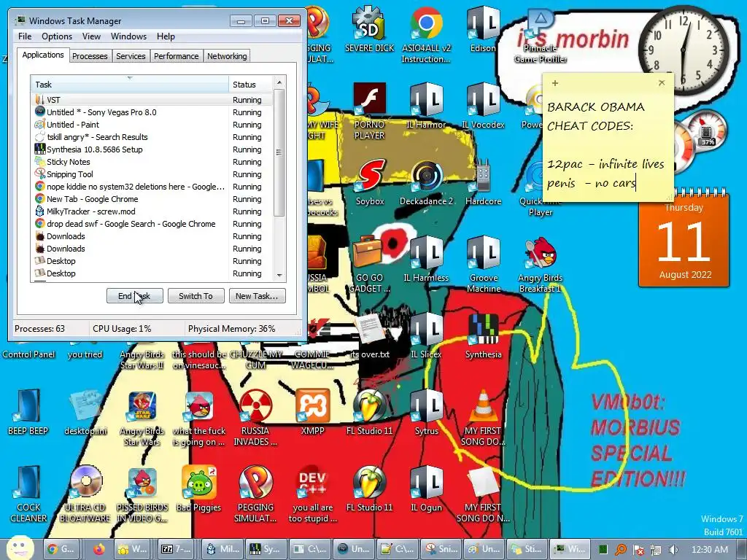The image size is (747, 560).
Task: Open the Windows menu in Task Manager
Action: [x=128, y=36]
